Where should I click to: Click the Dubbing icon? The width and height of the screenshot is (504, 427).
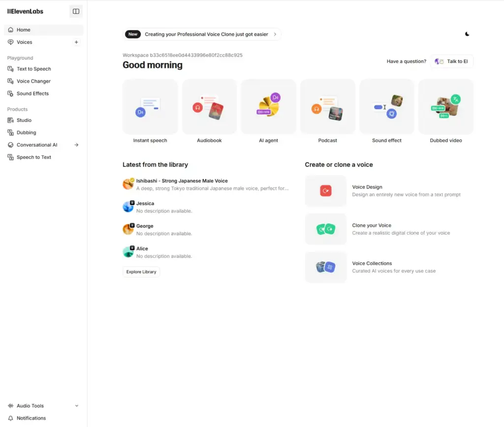(11, 132)
